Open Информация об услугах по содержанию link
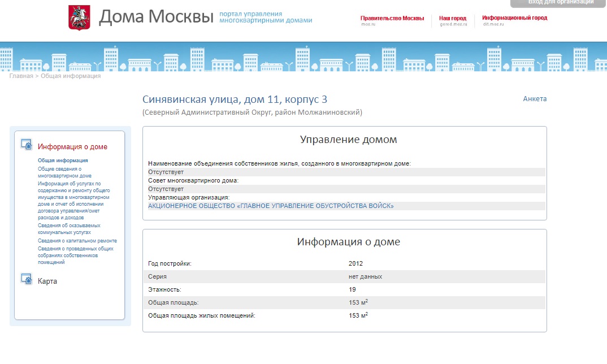 click(73, 201)
